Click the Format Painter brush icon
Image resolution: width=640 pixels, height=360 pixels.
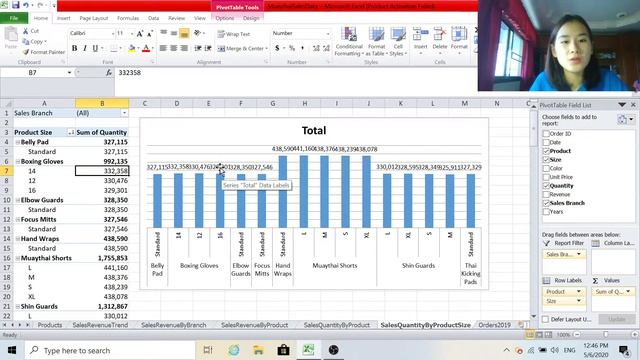26,52
